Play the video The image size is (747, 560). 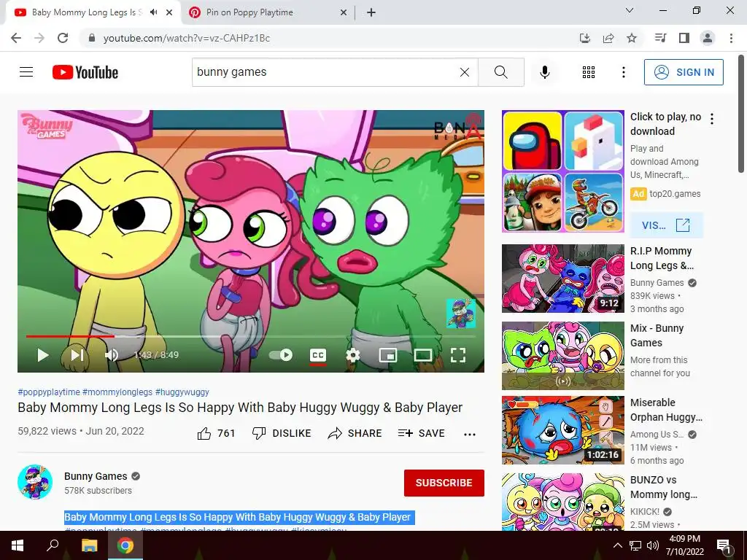coord(43,355)
